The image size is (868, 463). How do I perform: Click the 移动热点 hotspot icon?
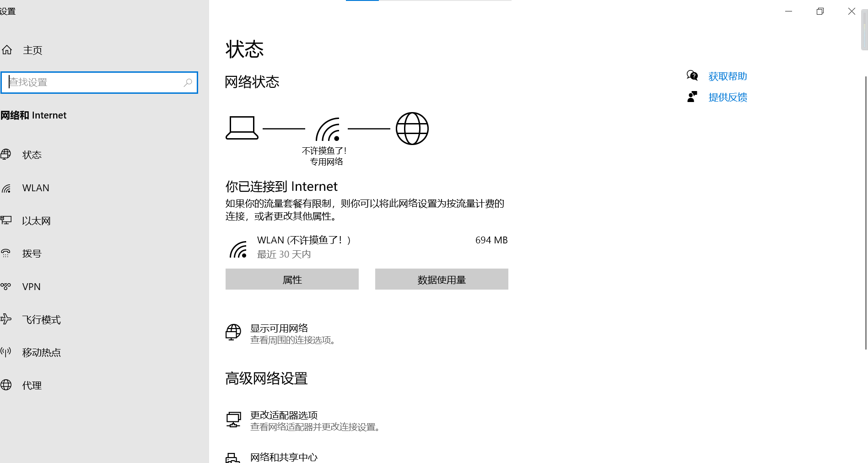tap(5, 352)
